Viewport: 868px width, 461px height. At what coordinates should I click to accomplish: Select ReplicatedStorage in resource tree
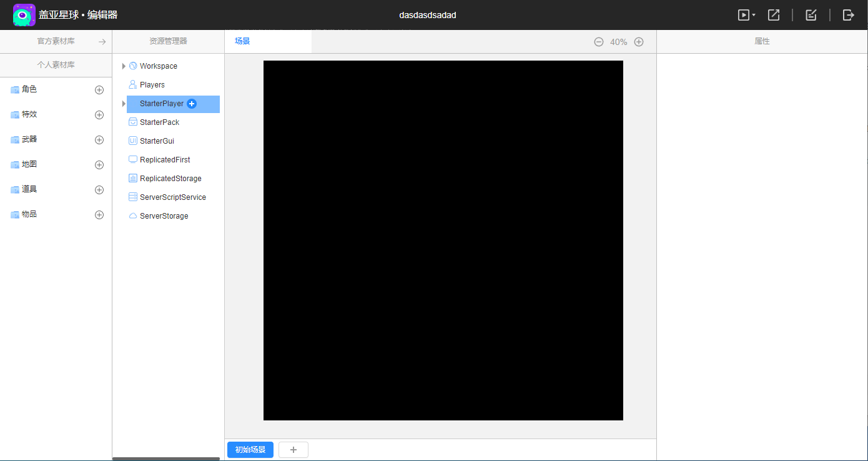(x=170, y=179)
